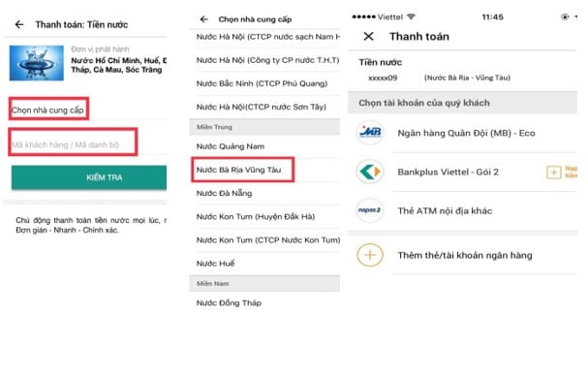
Task: Focus the Mã khách hàng / Mã danh bộ field
Action: pyautogui.click(x=73, y=142)
